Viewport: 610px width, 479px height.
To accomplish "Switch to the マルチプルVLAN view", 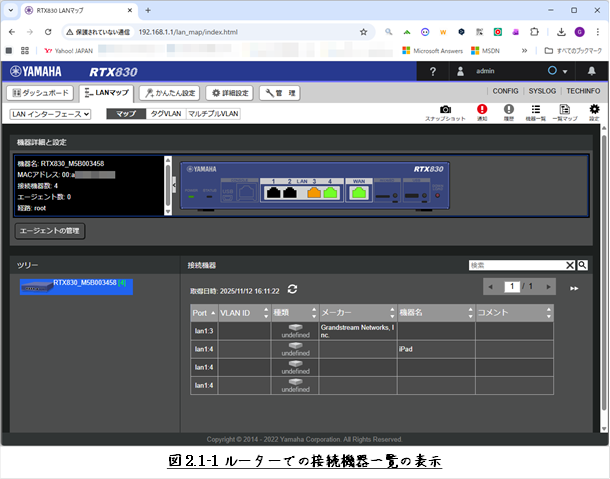I will [x=213, y=114].
